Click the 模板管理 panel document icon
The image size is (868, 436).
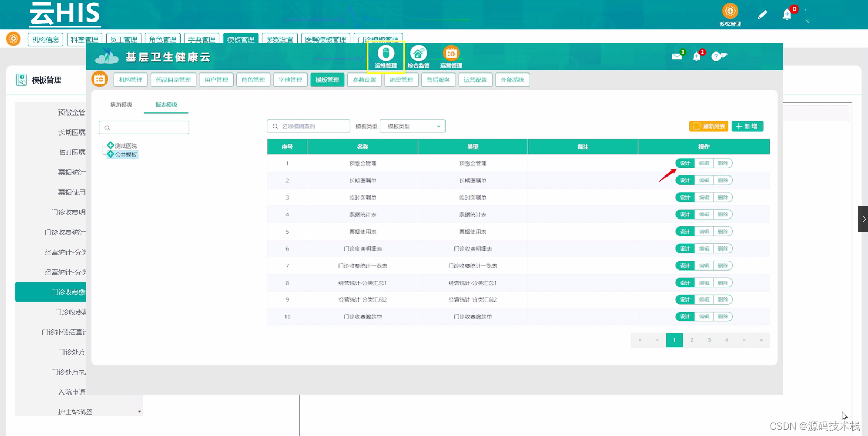click(x=22, y=80)
